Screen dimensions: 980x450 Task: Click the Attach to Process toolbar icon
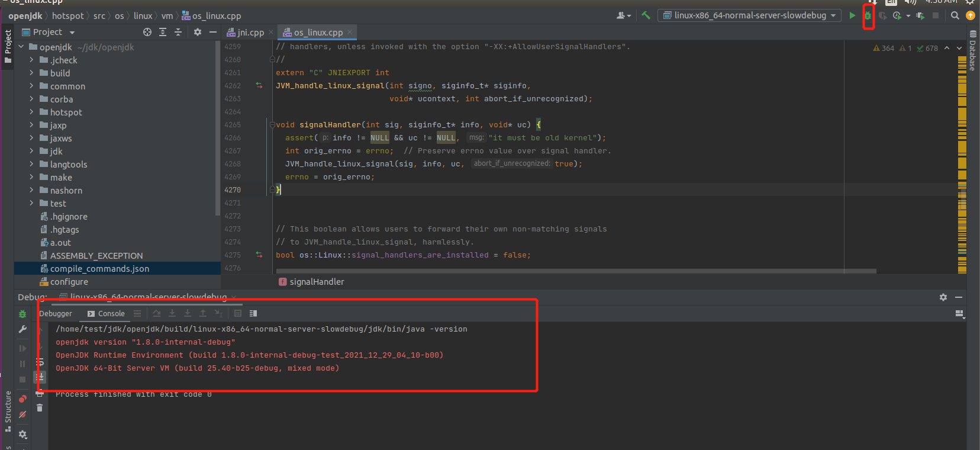920,15
